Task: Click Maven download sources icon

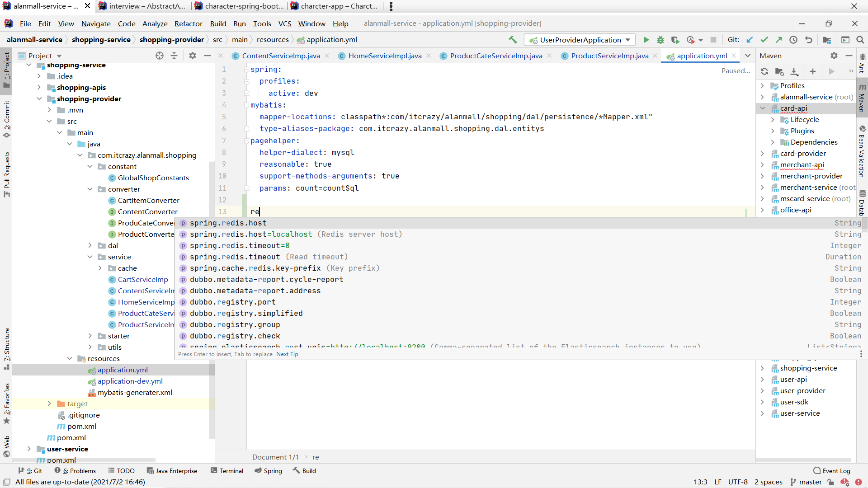Action: point(794,71)
